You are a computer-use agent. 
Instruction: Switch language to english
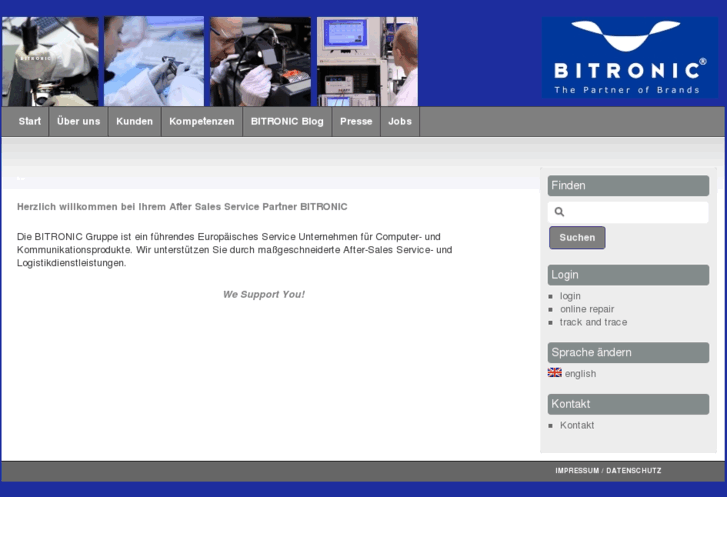tap(580, 373)
